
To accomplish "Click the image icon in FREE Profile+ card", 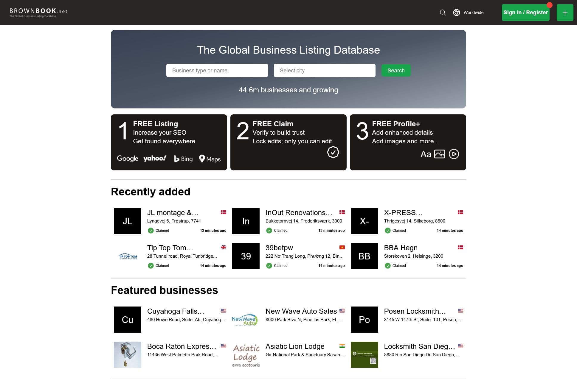I will click(x=440, y=154).
